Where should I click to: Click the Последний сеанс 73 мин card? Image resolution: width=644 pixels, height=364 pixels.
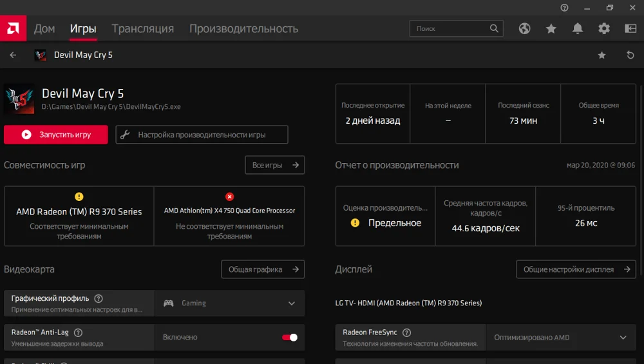click(x=523, y=114)
